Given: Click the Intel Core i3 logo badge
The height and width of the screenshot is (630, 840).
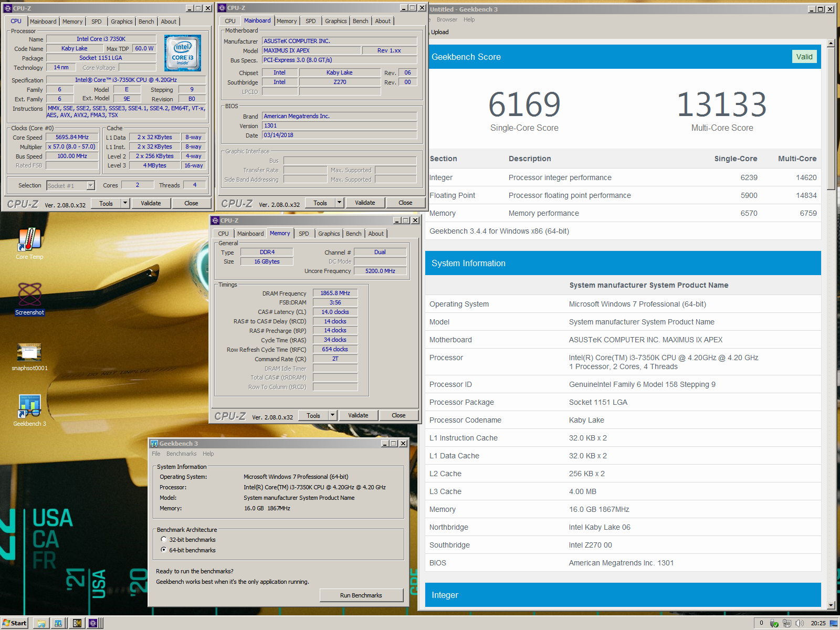Looking at the screenshot, I should coord(183,53).
